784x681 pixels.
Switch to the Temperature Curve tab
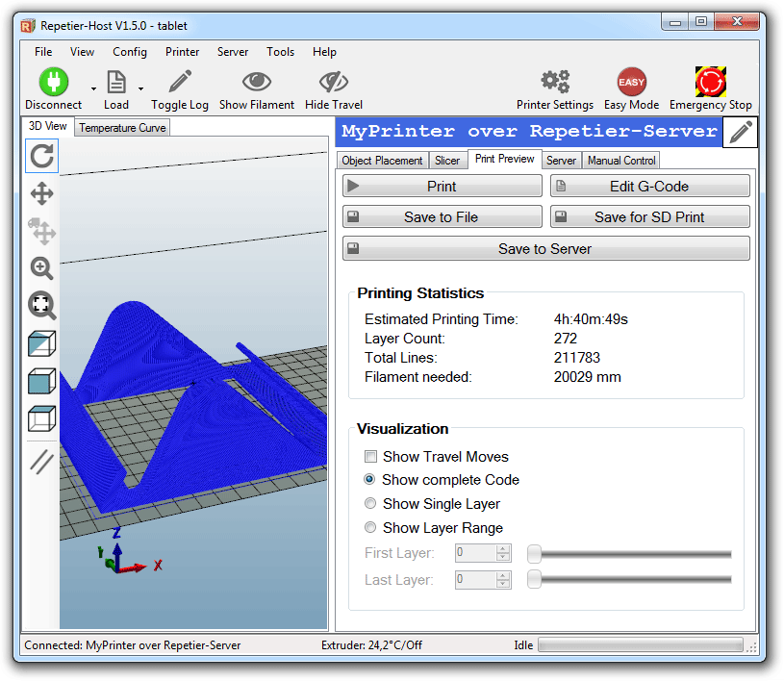click(122, 128)
